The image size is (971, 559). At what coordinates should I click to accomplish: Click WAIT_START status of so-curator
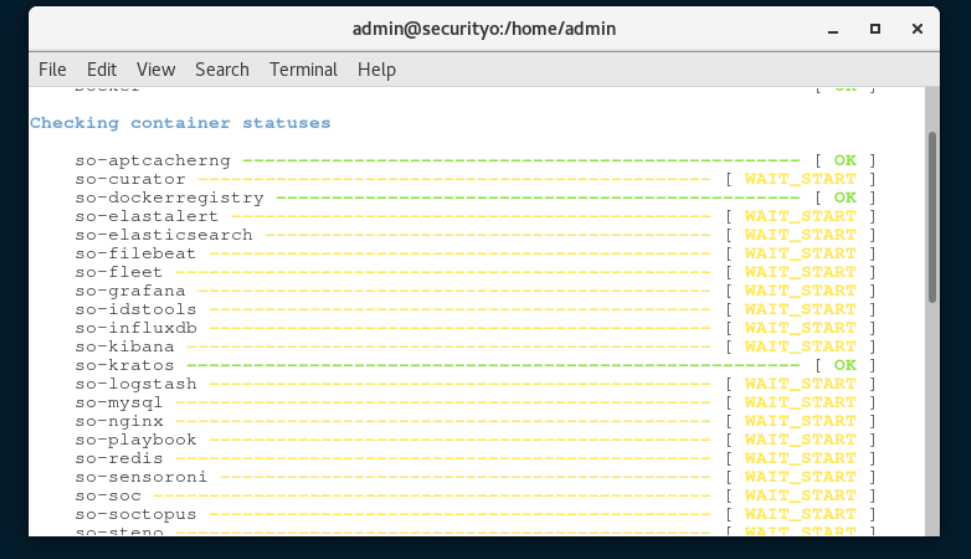tap(800, 179)
